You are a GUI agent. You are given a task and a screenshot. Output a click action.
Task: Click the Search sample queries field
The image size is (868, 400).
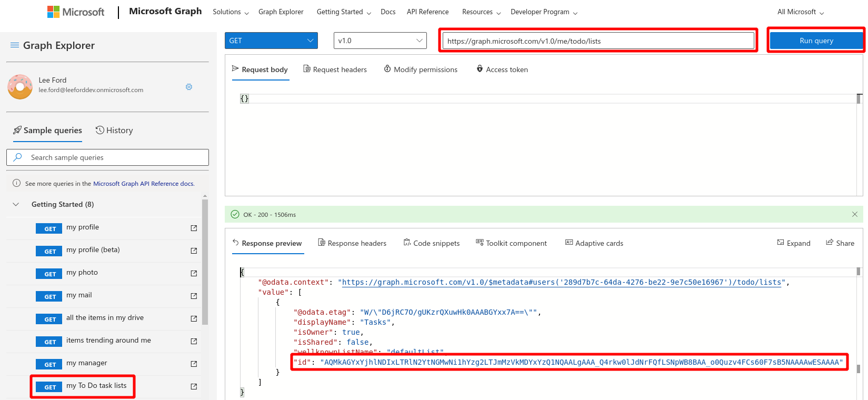tap(107, 157)
